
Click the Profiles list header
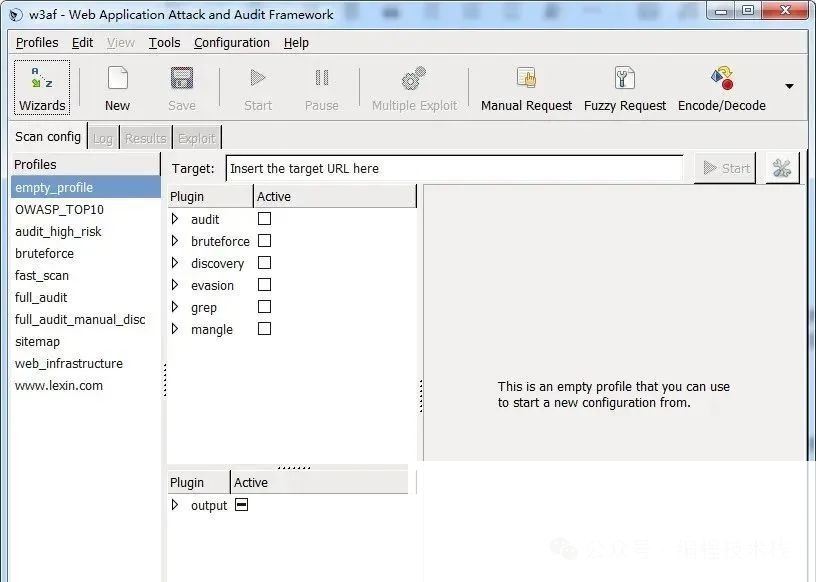[x=86, y=164]
